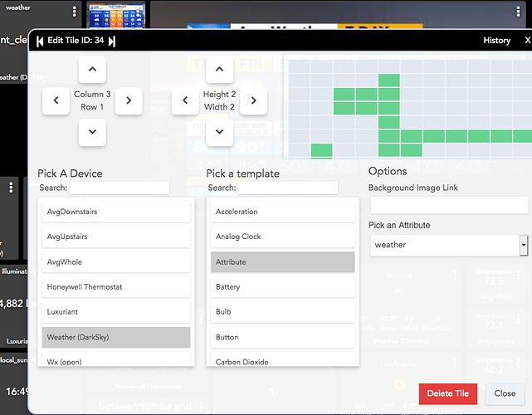Increase tile height with down chevron
The height and width of the screenshot is (415, 532).
[x=219, y=131]
